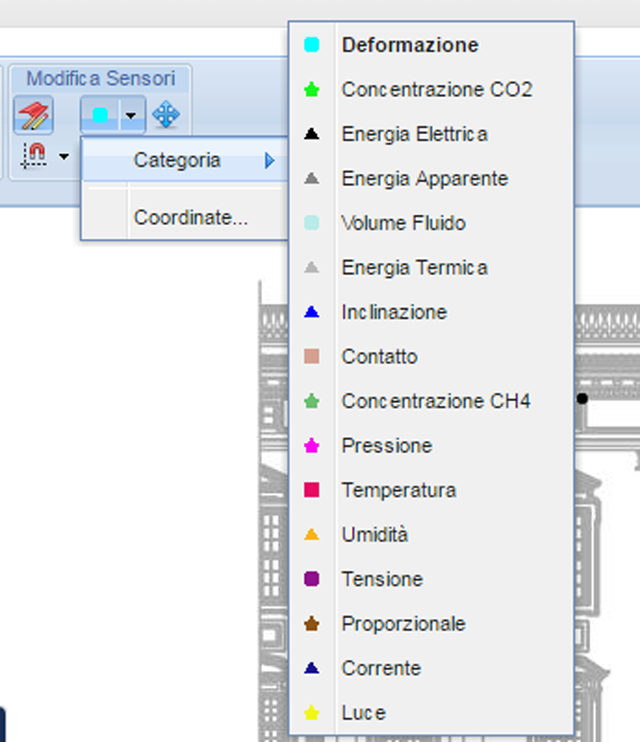This screenshot has height=742, width=640.
Task: Click the cyan sensor category button
Action: (x=100, y=116)
